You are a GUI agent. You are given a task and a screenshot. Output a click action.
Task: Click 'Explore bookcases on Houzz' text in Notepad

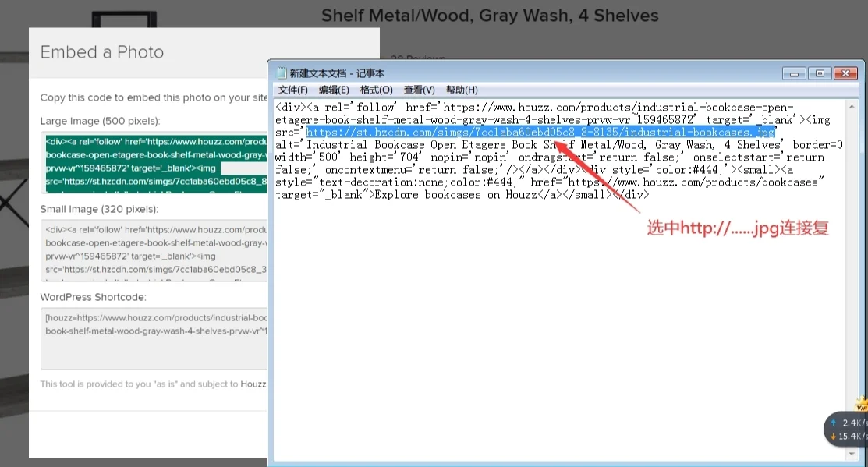pyautogui.click(x=455, y=195)
